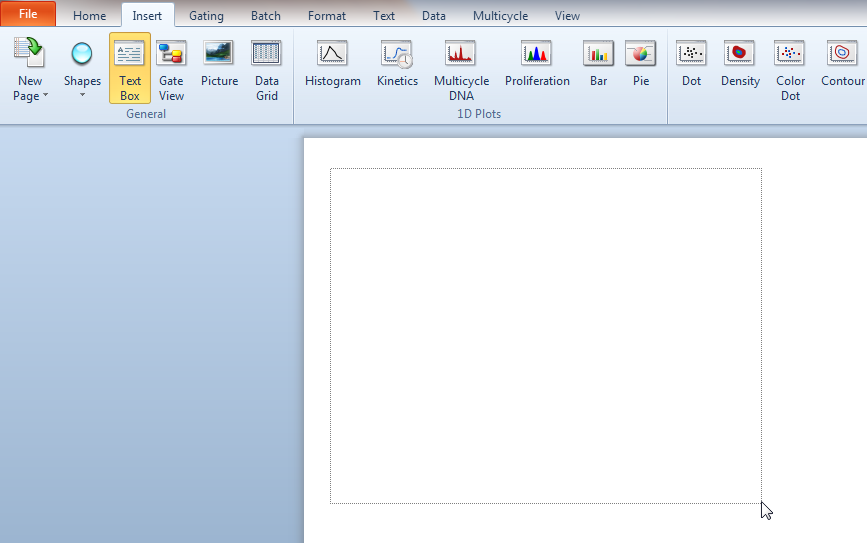Add a Data Grid
867x543 pixels.
tap(266, 68)
